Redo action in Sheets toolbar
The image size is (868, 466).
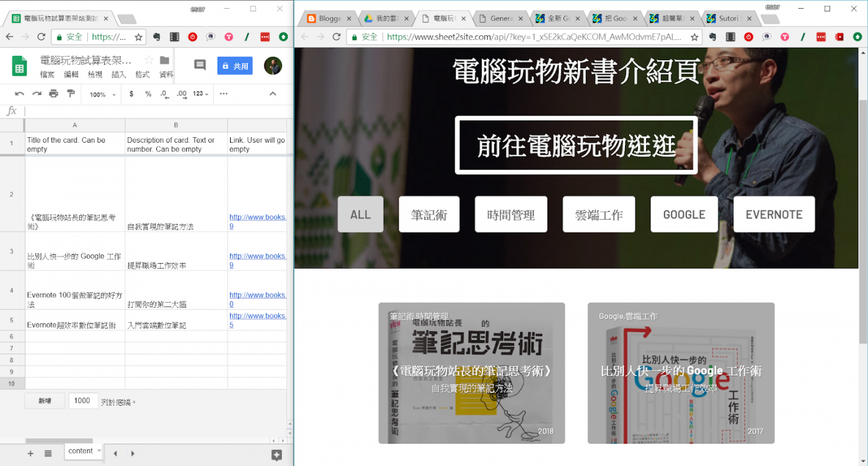(x=37, y=94)
